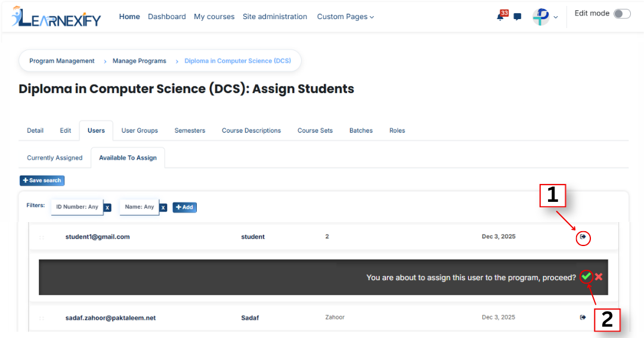The width and height of the screenshot is (644, 338).
Task: Open My courses in navigation
Action: coord(214,17)
